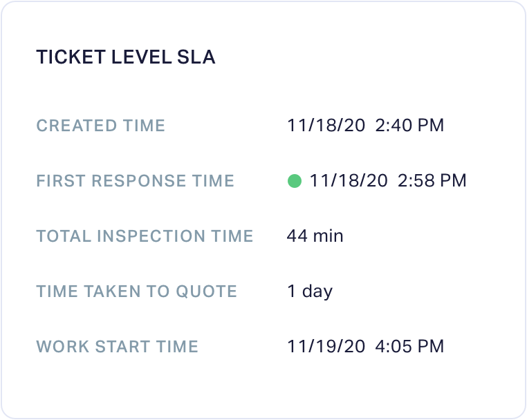Click the 2:58 PM response time
The width and height of the screenshot is (527, 420).
click(x=432, y=180)
